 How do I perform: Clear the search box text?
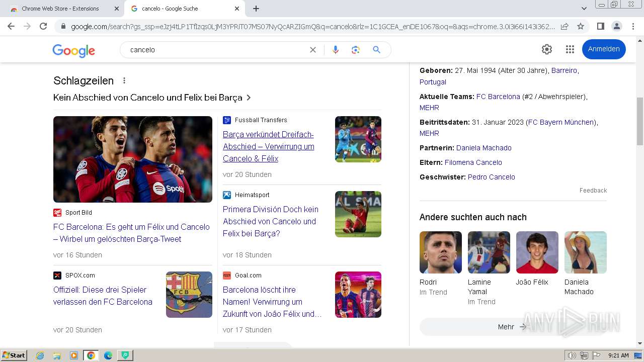313,50
